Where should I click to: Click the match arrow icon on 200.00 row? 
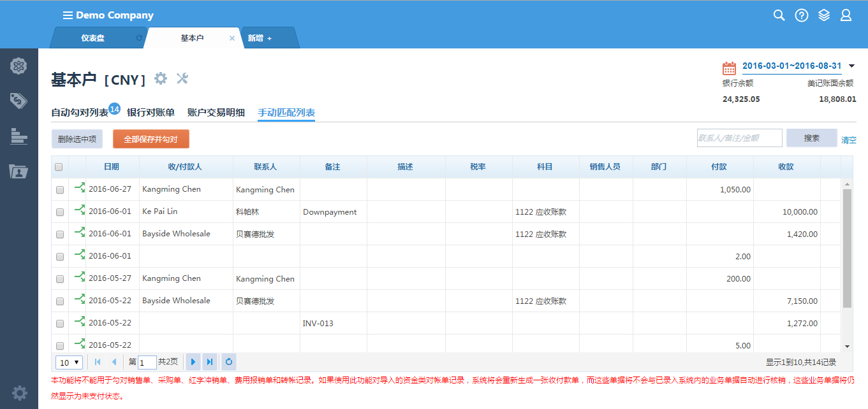(80, 277)
